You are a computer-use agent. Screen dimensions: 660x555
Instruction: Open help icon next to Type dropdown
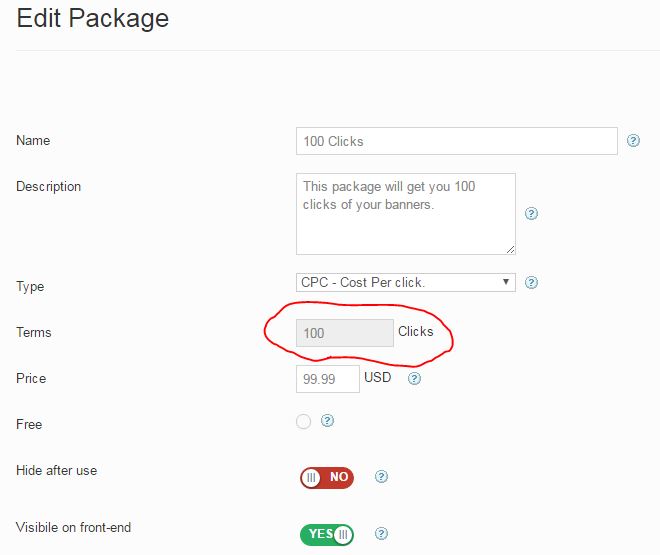(531, 282)
